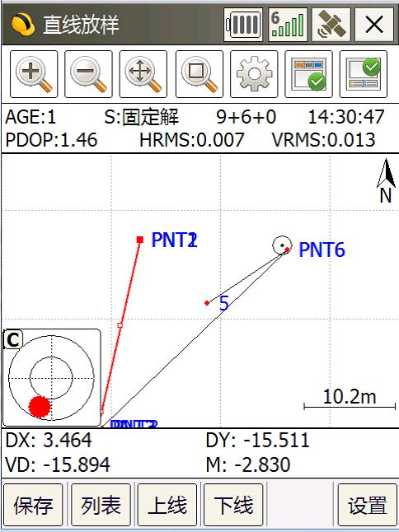Toggle the compass C mode button
The height and width of the screenshot is (532, 399).
[13, 339]
